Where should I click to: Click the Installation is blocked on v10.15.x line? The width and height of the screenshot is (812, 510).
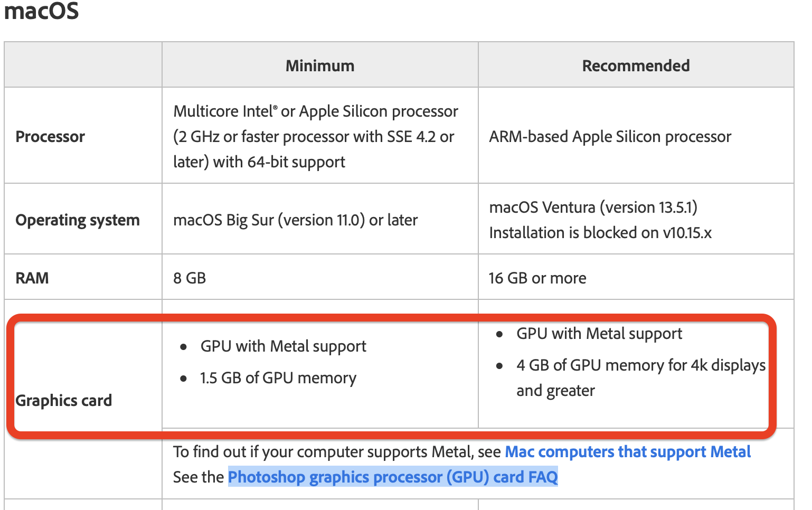(x=600, y=233)
